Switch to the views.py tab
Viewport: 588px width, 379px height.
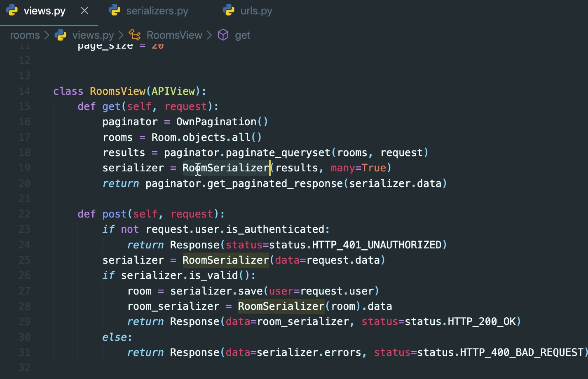(44, 11)
